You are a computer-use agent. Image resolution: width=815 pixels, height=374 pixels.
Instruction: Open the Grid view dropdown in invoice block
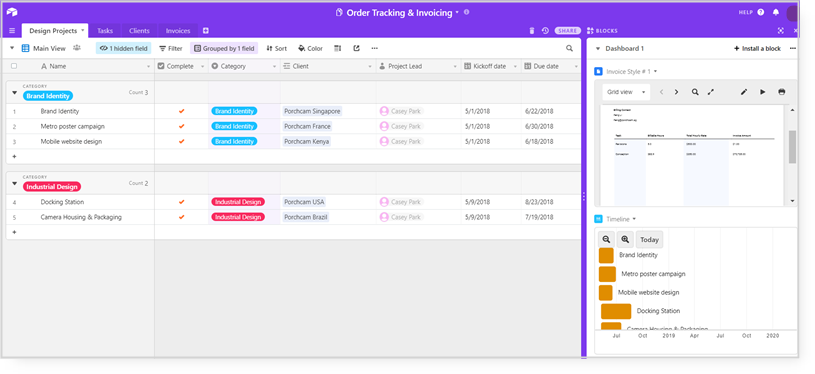(x=626, y=92)
